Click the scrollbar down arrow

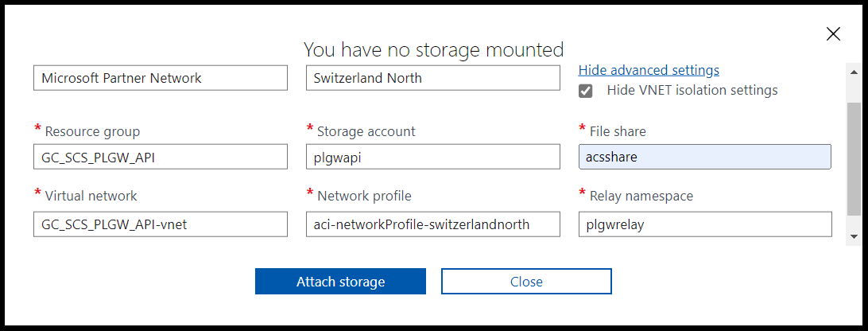pyautogui.click(x=854, y=236)
